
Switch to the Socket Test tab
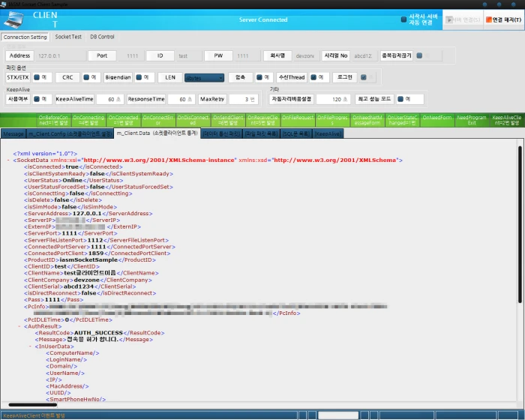click(x=68, y=37)
